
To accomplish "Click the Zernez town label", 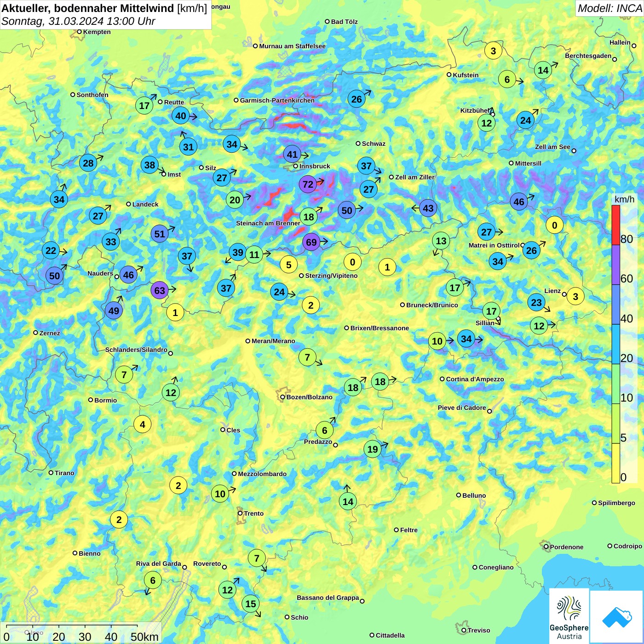I will pos(50,333).
